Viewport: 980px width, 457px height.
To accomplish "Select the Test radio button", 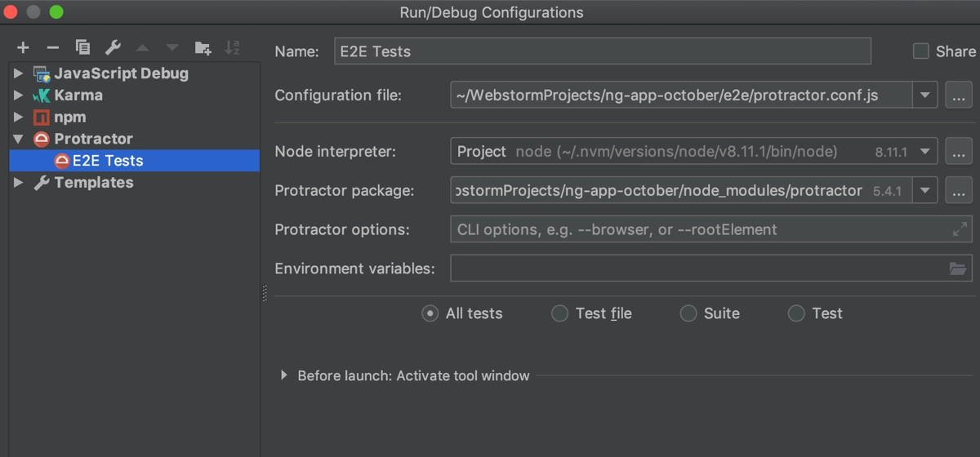I will click(796, 313).
